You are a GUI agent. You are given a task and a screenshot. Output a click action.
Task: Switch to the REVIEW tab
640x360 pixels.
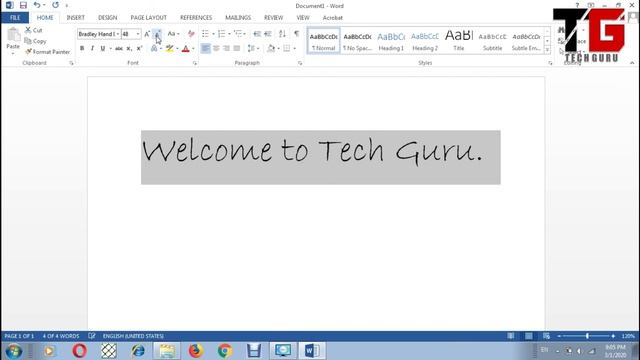273,18
